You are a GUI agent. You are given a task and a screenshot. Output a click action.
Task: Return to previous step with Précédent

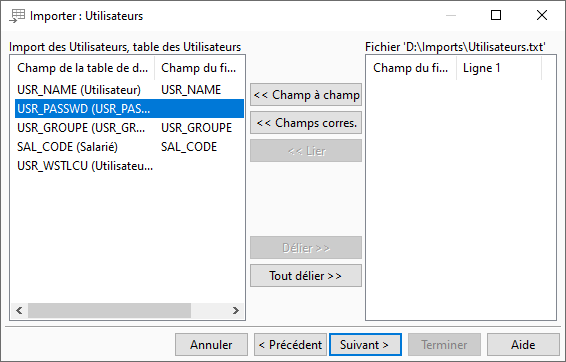coord(290,345)
